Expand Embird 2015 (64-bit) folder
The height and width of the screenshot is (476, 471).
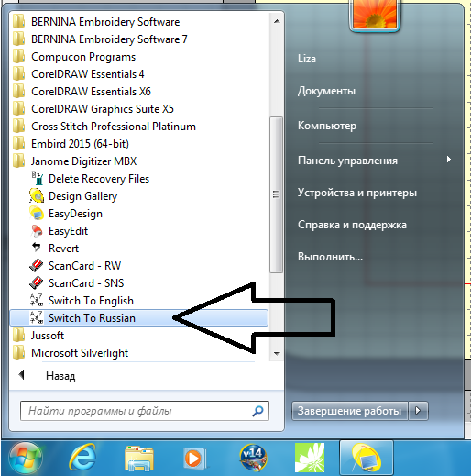click(71, 144)
